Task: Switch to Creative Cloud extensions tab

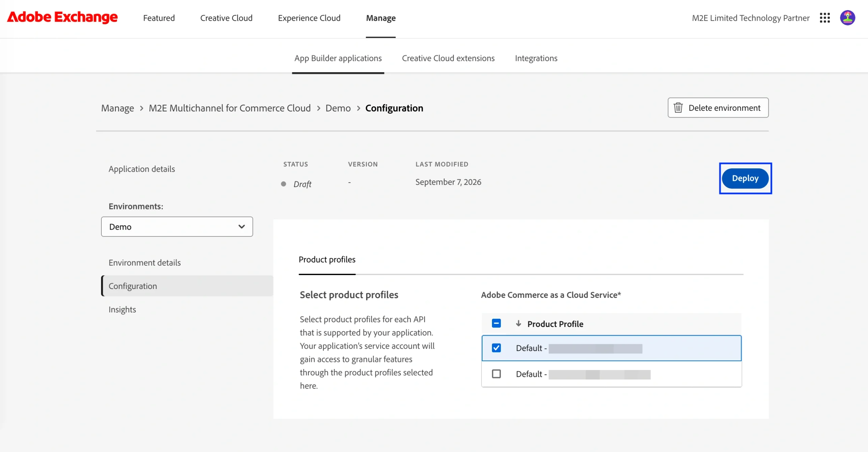Action: click(448, 58)
